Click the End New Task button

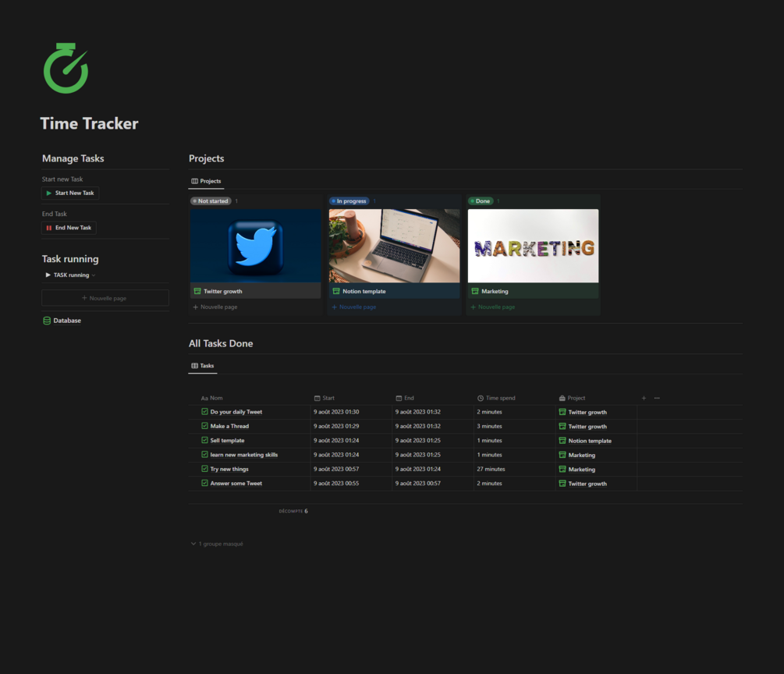pos(69,228)
